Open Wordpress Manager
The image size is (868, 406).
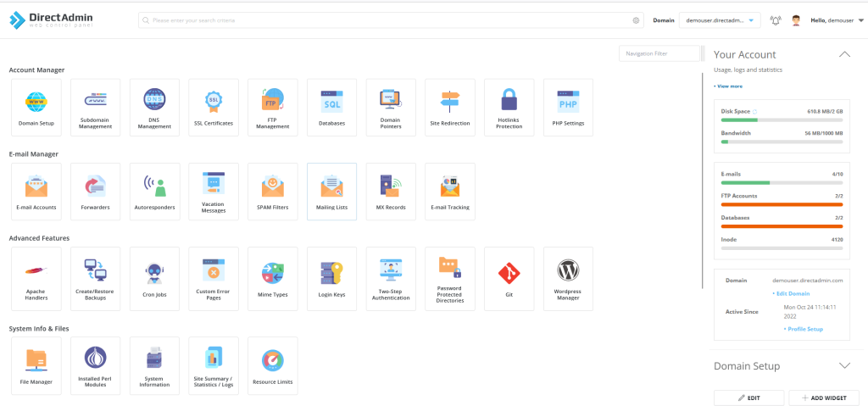point(568,275)
